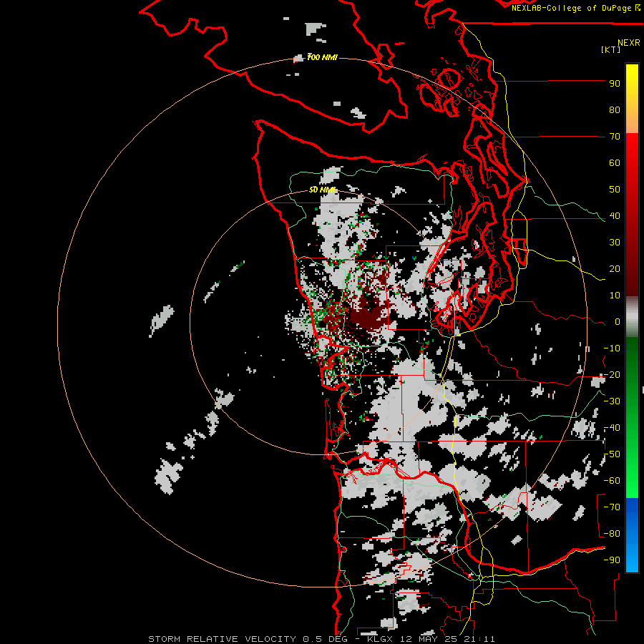The image size is (644, 644).
Task: Select the -30 knot scale label
Action: click(612, 401)
